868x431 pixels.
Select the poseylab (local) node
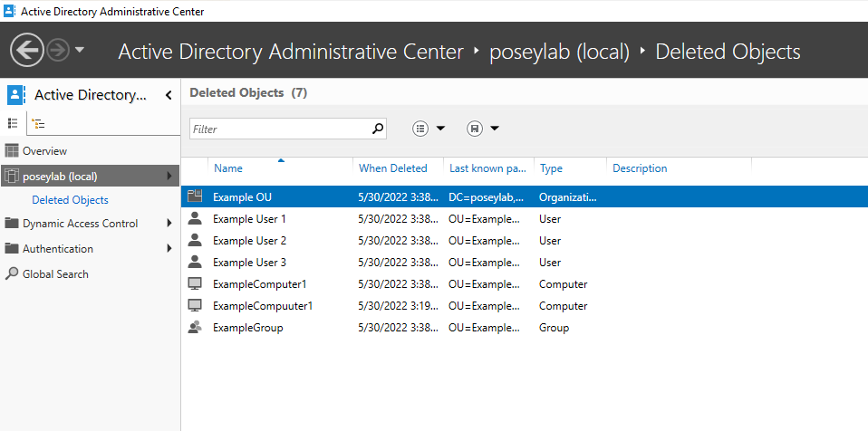tap(90, 177)
